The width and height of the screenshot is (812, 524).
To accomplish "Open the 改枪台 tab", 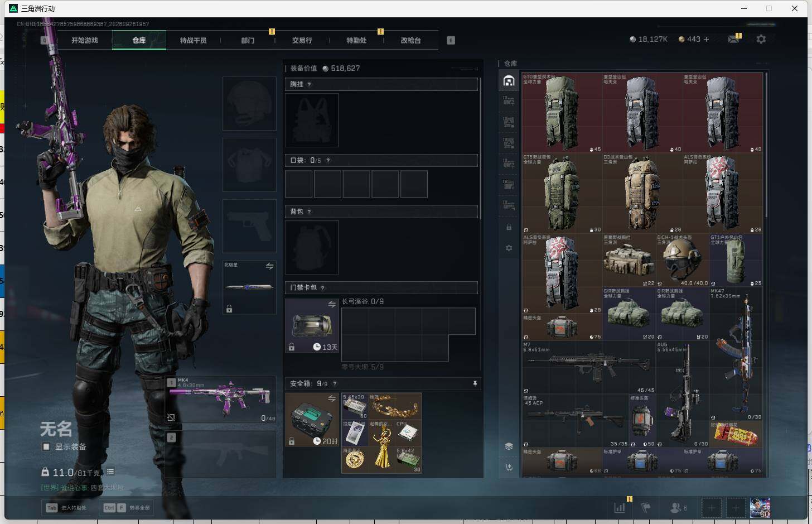I will tap(410, 40).
